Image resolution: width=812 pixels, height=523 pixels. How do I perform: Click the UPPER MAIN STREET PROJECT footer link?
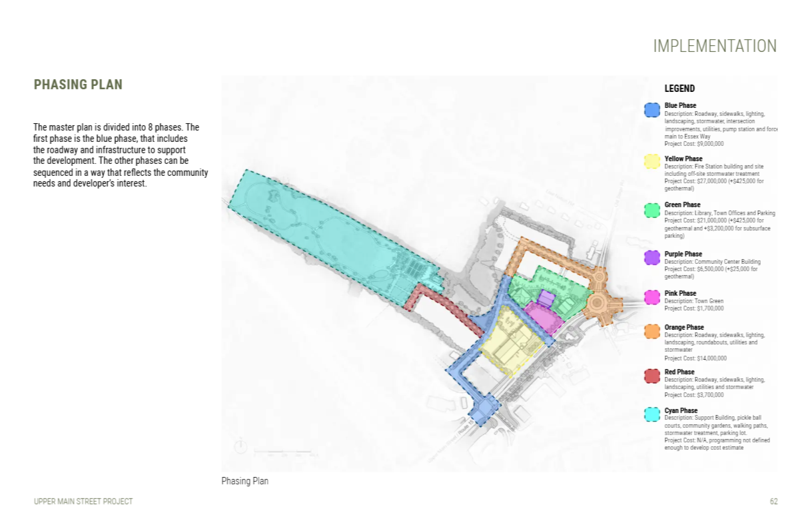point(82,502)
